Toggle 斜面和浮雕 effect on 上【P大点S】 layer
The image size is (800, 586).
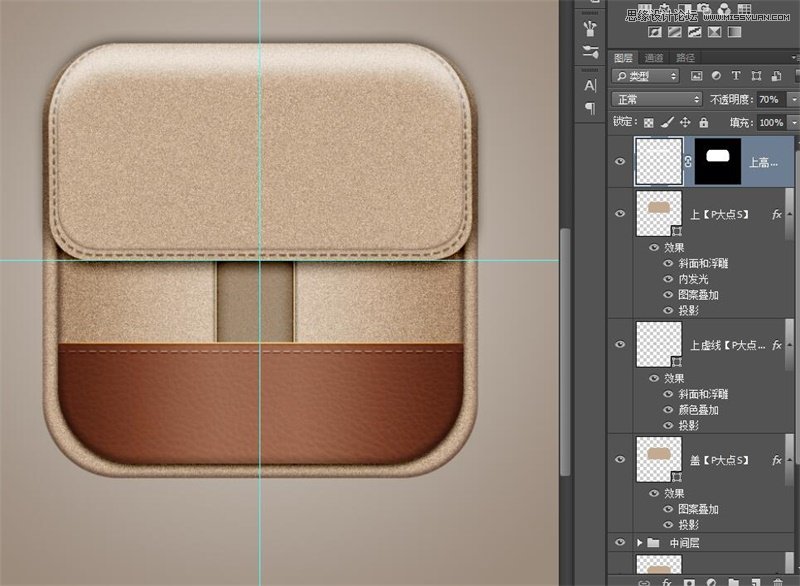point(668,264)
